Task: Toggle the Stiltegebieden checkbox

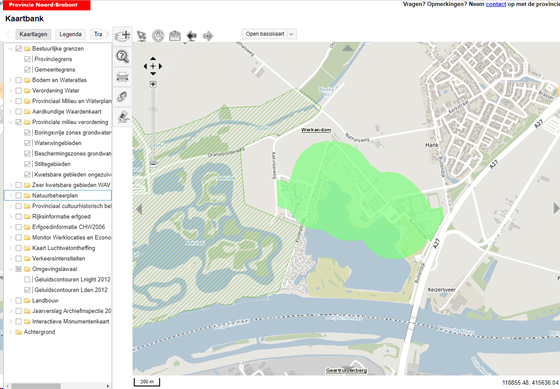Action: (x=27, y=164)
